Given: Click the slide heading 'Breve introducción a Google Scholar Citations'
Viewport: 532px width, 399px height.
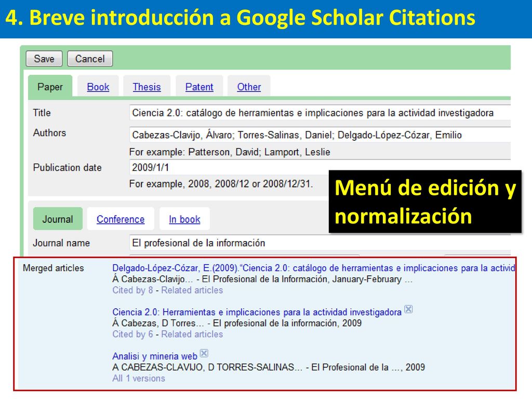Looking at the screenshot, I should pyautogui.click(x=252, y=18).
